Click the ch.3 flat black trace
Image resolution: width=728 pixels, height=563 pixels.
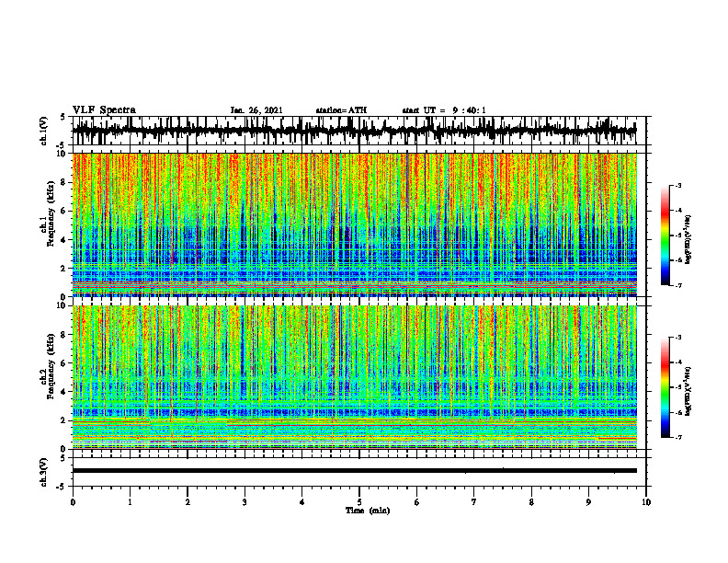pos(354,471)
